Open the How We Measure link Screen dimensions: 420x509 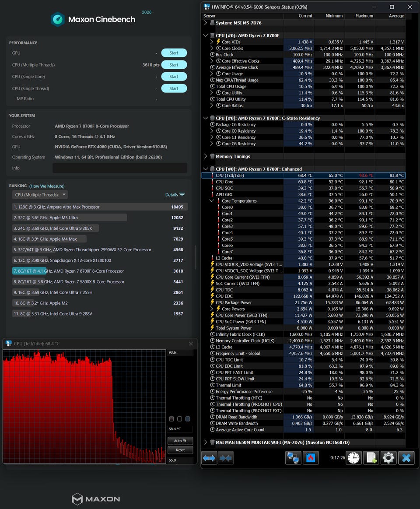click(x=47, y=186)
